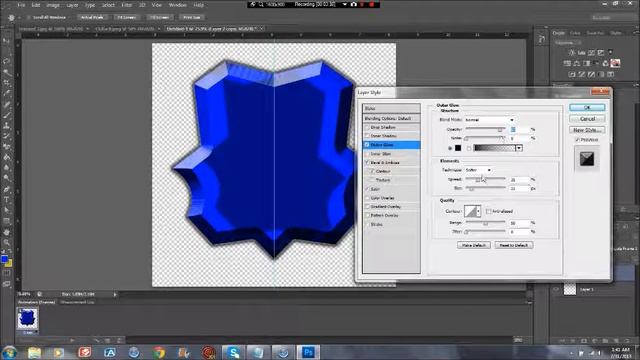Click Cancel in Layer Style dialog
Screen dimensions: 640x360
click(x=587, y=119)
